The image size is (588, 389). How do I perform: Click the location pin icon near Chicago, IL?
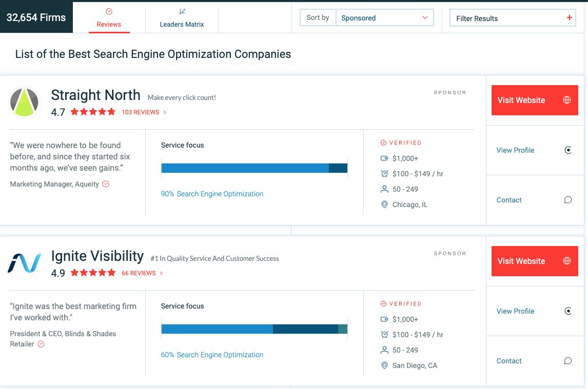tap(384, 204)
